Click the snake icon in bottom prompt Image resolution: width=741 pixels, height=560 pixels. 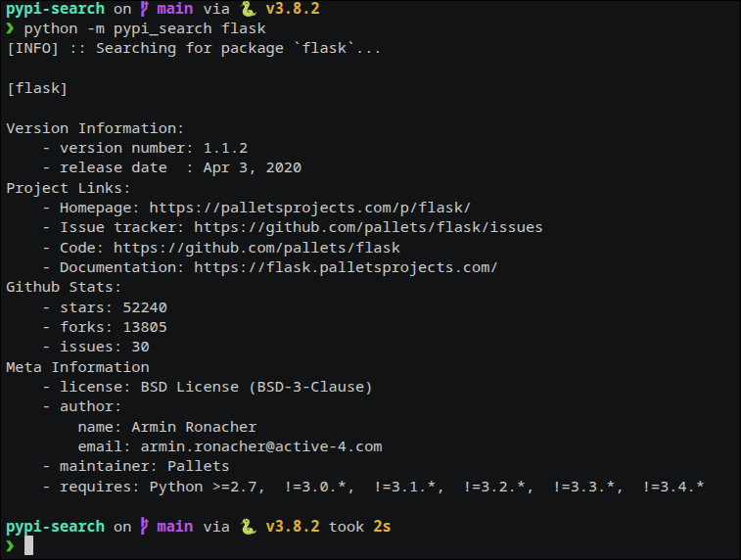tap(248, 527)
